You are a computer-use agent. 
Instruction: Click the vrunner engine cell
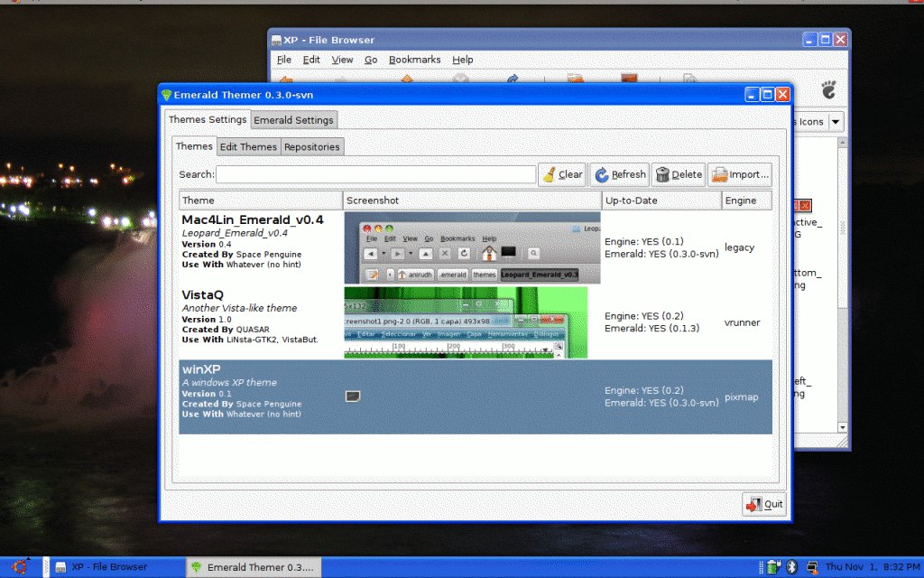[x=742, y=322]
